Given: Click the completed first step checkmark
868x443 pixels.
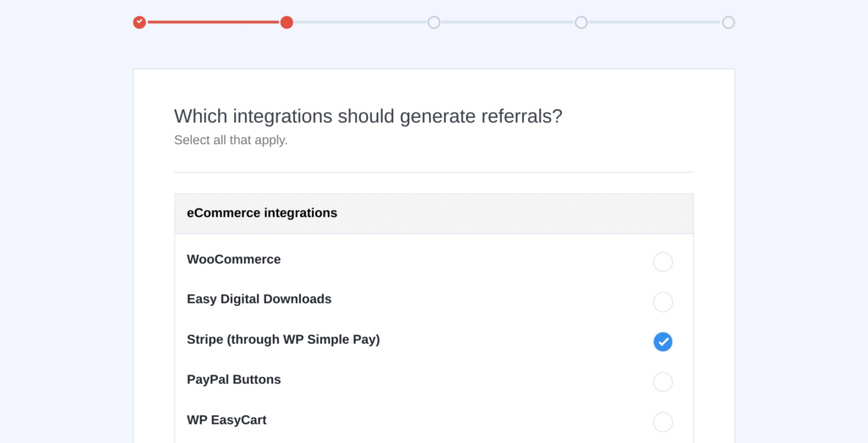Looking at the screenshot, I should [140, 22].
